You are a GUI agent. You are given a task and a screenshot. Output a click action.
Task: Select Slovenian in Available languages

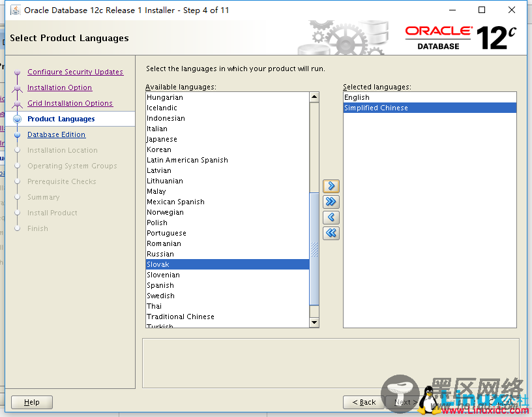[x=228, y=275]
